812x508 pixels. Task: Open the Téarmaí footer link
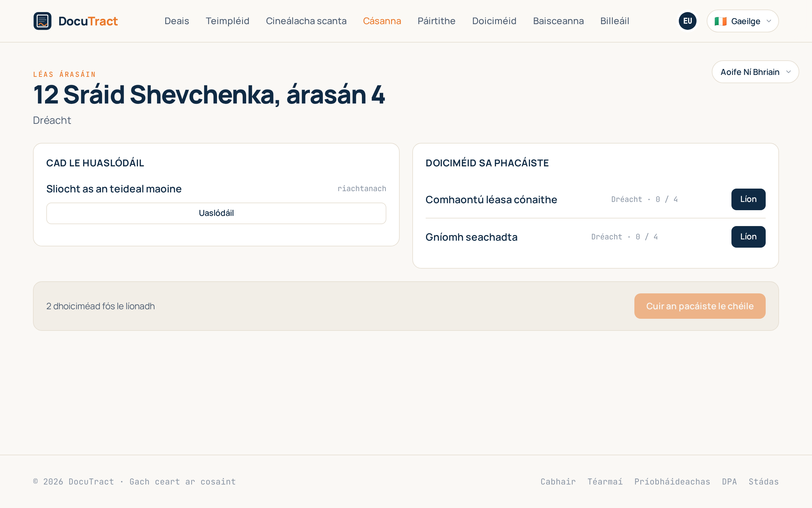click(605, 481)
